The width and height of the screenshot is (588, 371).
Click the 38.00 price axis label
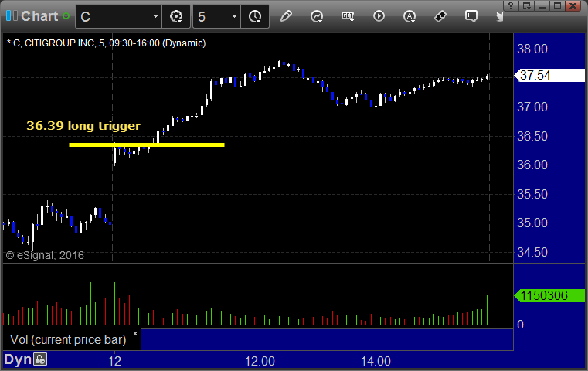(x=532, y=49)
